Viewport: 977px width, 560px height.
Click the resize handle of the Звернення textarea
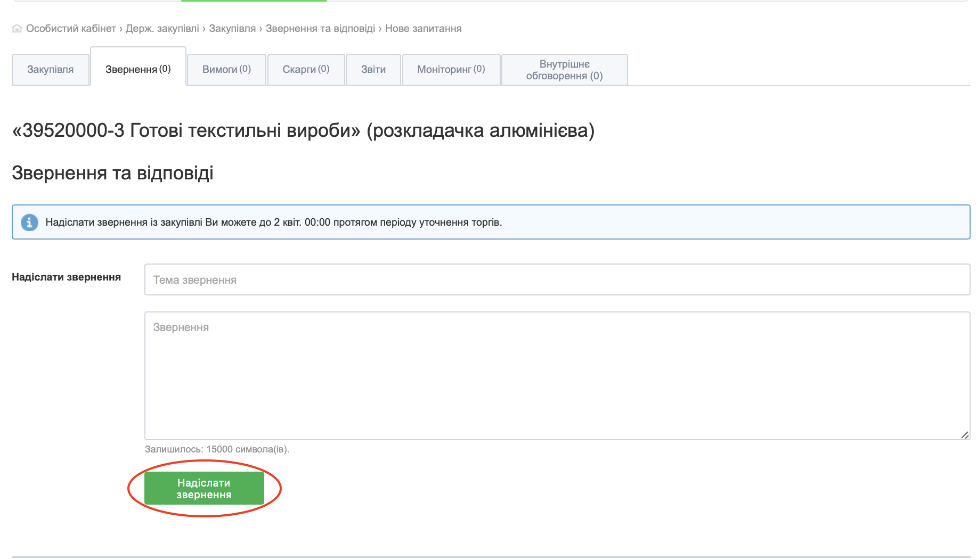coord(964,435)
